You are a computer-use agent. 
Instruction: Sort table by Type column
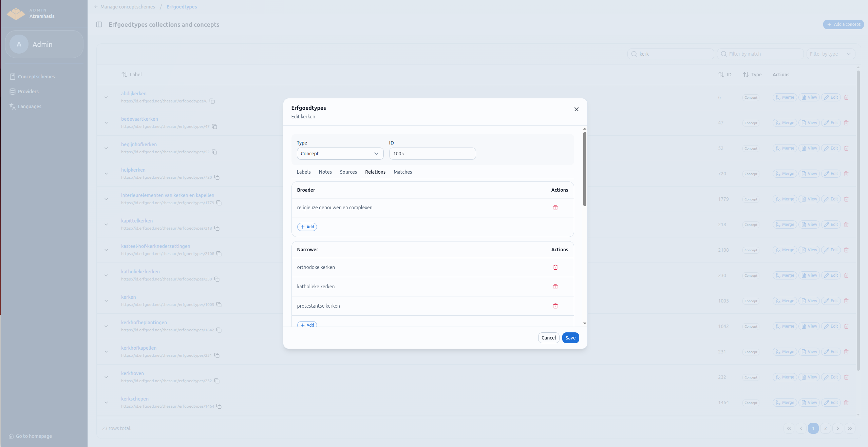(752, 75)
